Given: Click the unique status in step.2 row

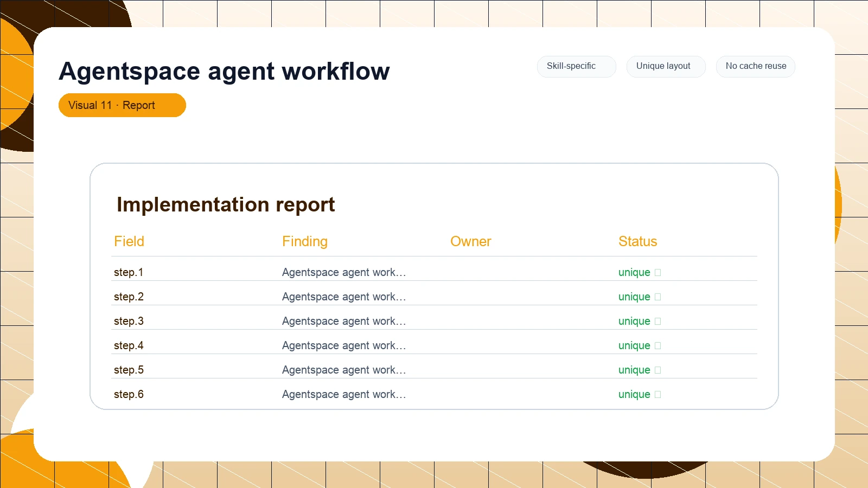Looking at the screenshot, I should (634, 297).
